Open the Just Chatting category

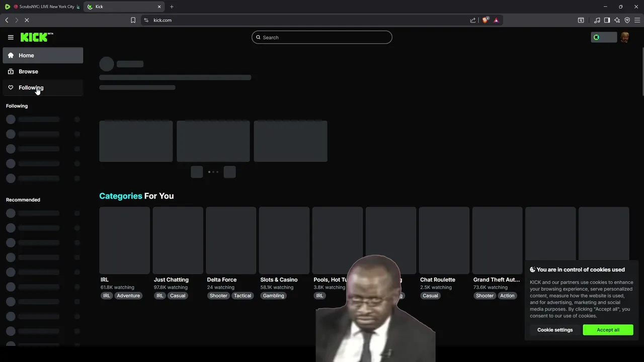(171, 280)
